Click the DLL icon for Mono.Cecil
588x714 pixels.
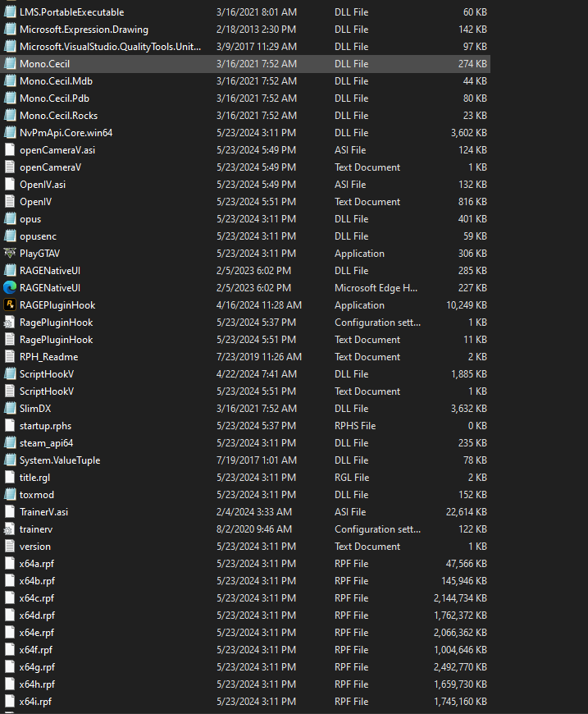(10, 64)
